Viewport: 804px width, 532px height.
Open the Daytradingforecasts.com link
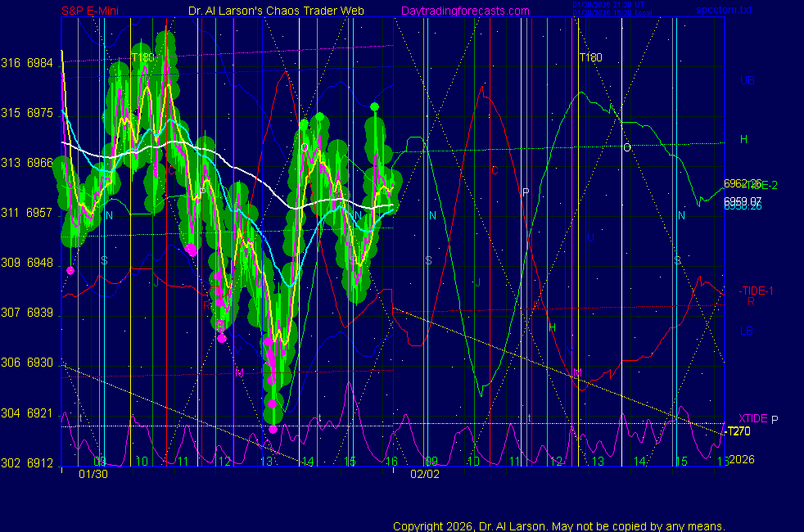(x=464, y=11)
